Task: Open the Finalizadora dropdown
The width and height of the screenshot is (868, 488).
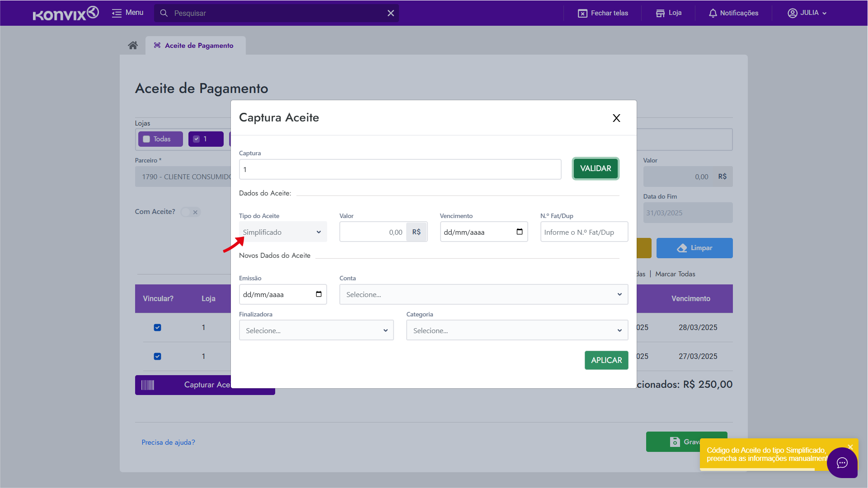Action: 316,330
